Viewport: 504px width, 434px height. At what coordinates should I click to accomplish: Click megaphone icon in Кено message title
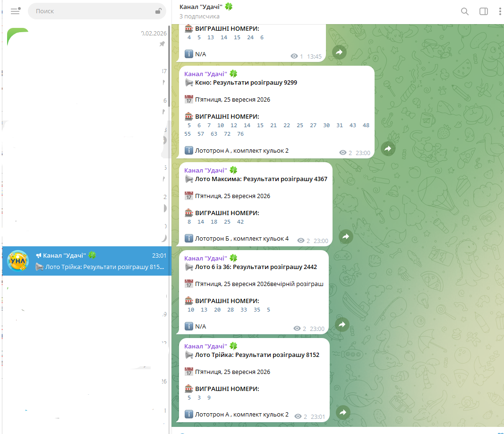pos(188,83)
